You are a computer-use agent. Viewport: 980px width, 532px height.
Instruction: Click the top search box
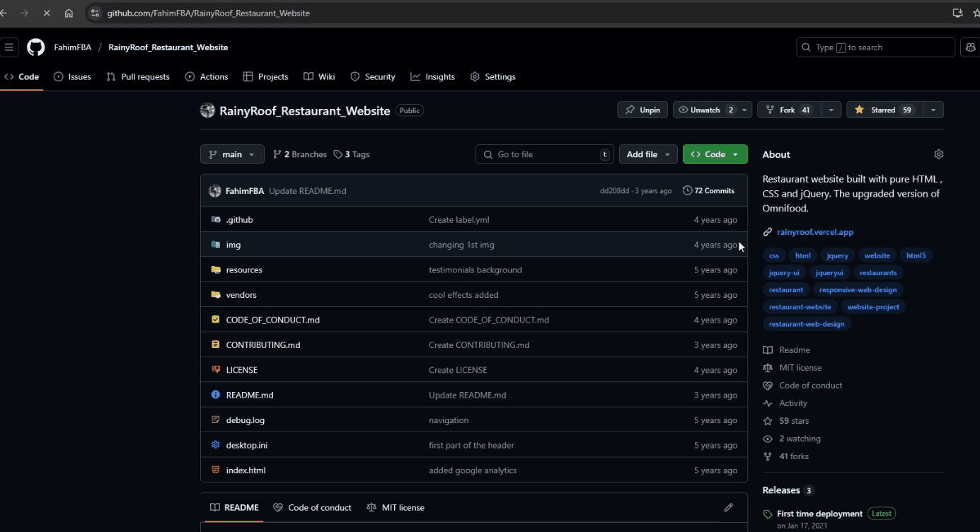[x=875, y=47]
